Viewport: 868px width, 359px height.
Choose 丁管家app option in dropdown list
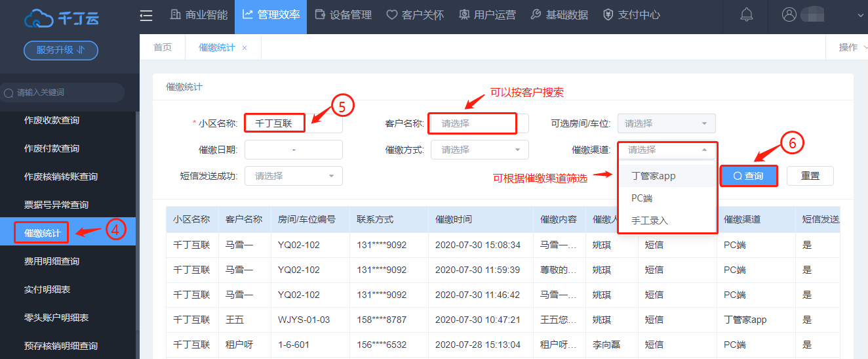[x=667, y=176]
